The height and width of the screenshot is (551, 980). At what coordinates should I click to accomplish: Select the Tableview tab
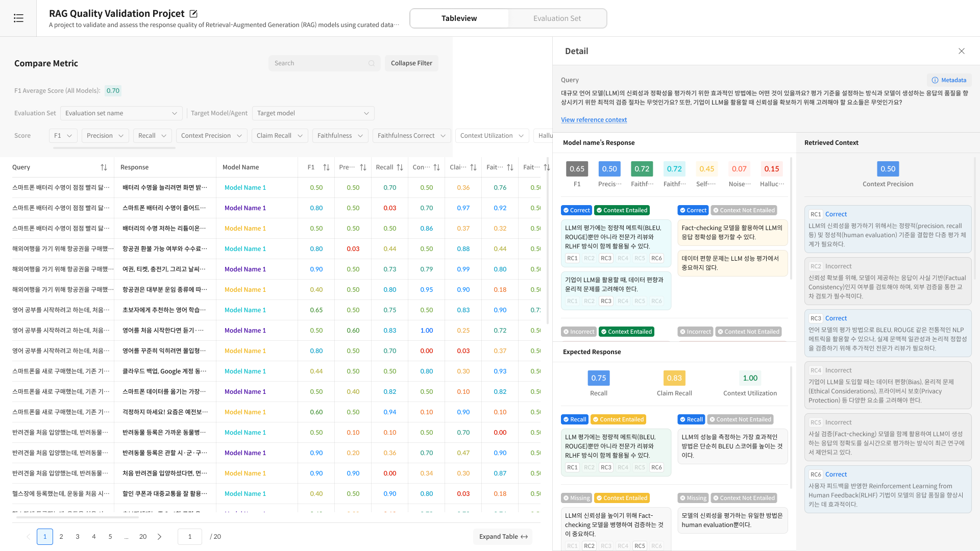click(459, 18)
